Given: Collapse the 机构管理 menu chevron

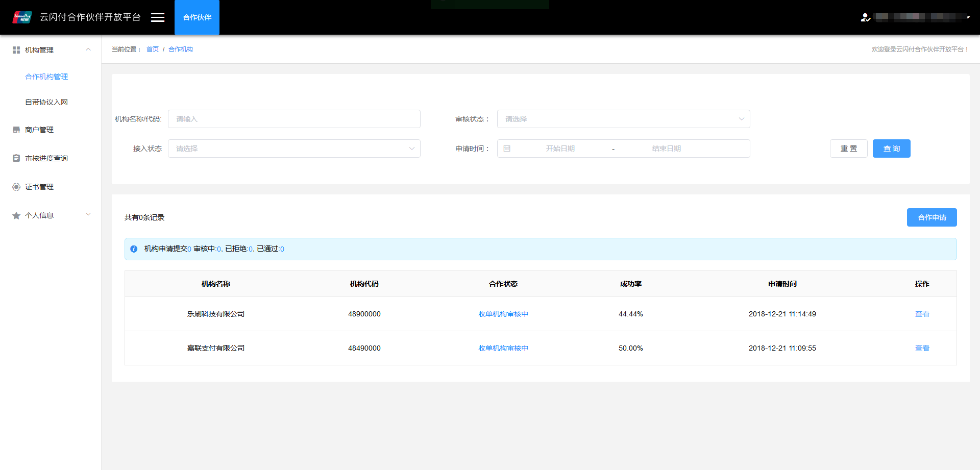Looking at the screenshot, I should click(x=88, y=50).
